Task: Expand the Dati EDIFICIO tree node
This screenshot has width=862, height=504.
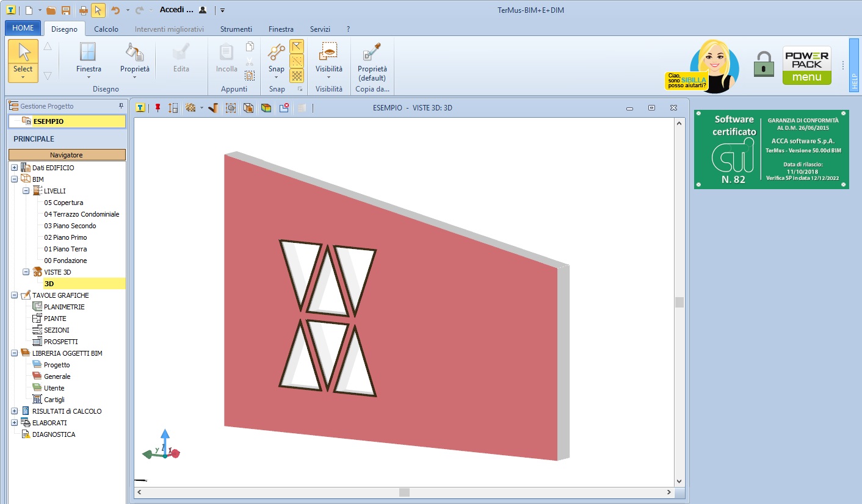Action: click(14, 168)
